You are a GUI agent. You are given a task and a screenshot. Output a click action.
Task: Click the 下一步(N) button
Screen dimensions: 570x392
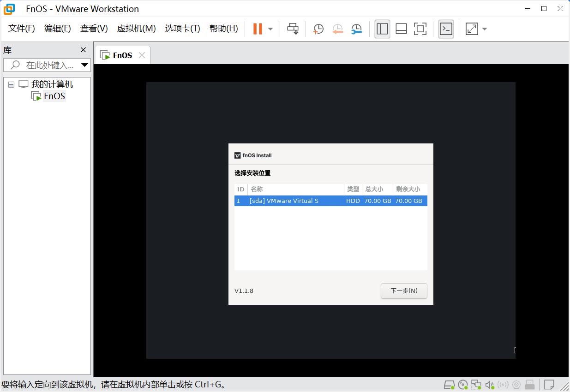coord(404,291)
